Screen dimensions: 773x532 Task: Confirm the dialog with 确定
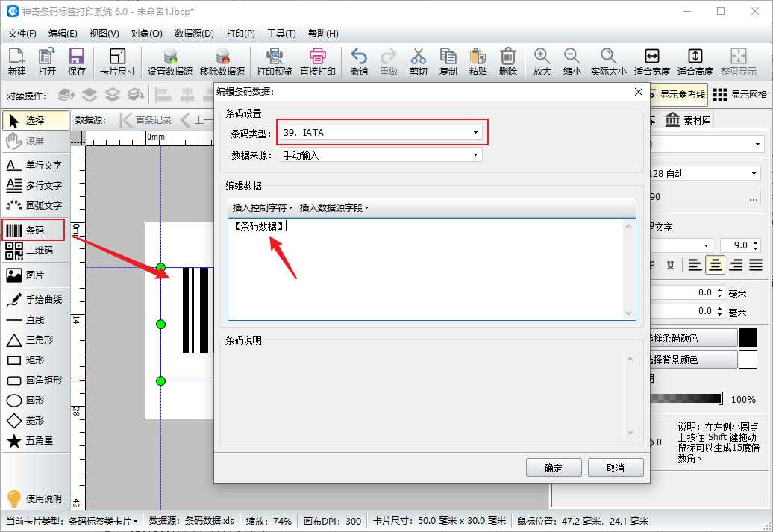tap(554, 467)
